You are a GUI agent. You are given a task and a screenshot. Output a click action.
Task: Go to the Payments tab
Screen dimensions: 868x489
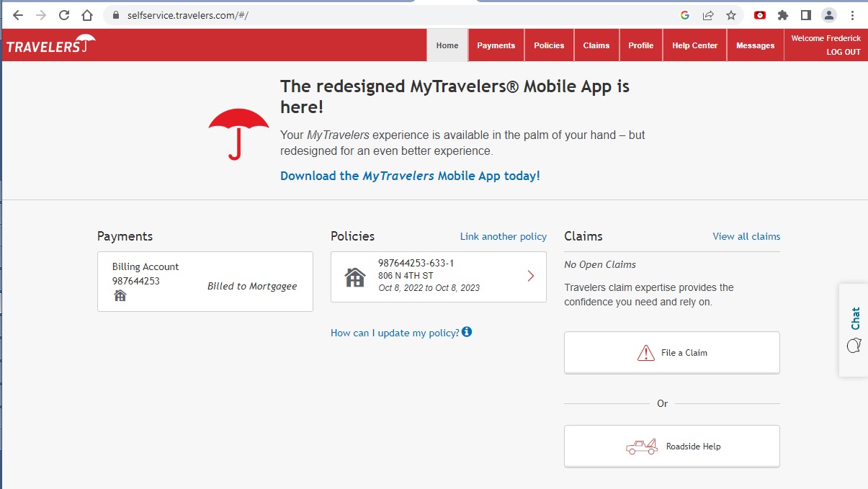496,45
